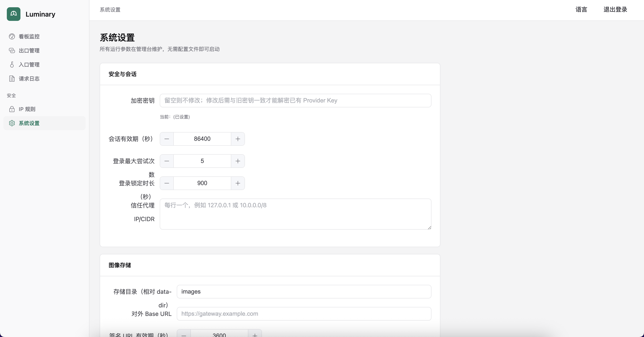644x337 pixels.
Task: Click the 图像存储 section header
Action: (120, 265)
